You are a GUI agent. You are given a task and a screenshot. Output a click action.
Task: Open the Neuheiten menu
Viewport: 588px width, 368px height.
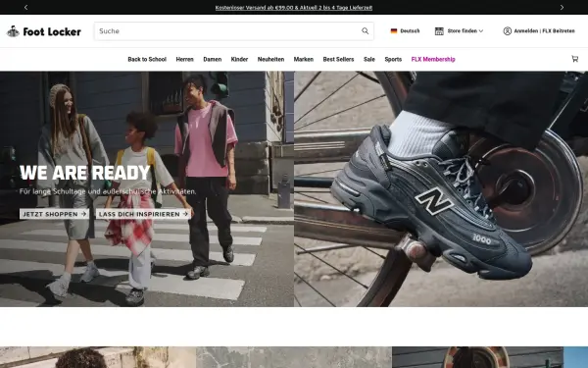click(270, 59)
